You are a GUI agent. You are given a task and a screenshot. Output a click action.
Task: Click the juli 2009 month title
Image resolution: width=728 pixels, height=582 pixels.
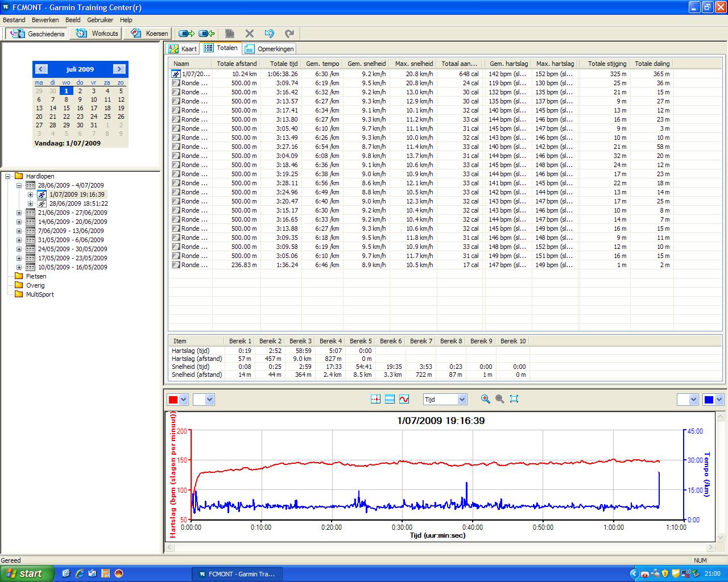click(80, 69)
